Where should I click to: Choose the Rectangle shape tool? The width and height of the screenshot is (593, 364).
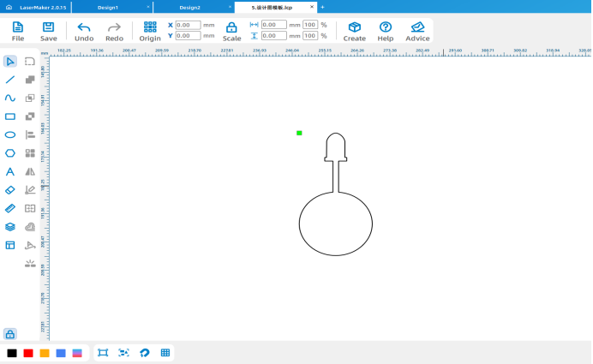(10, 116)
